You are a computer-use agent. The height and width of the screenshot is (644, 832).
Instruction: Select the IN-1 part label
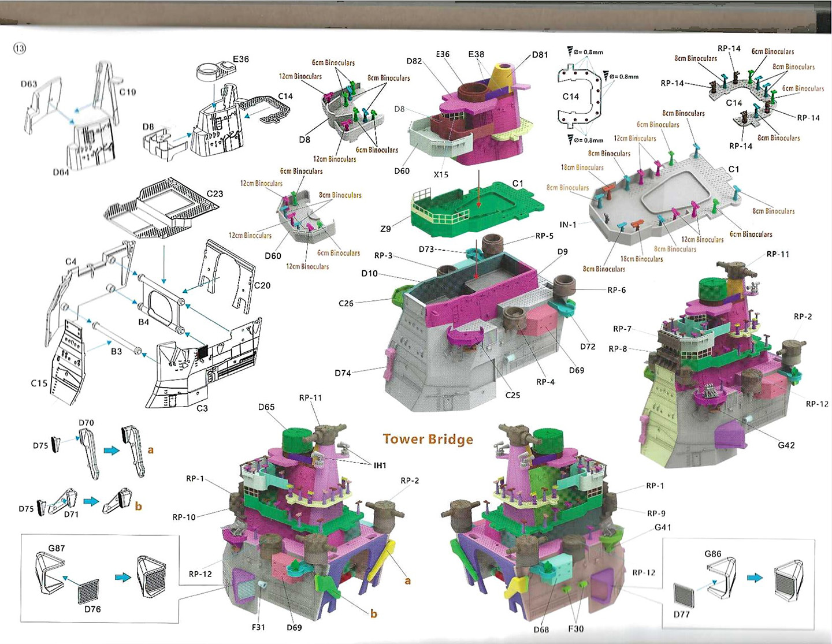(568, 225)
